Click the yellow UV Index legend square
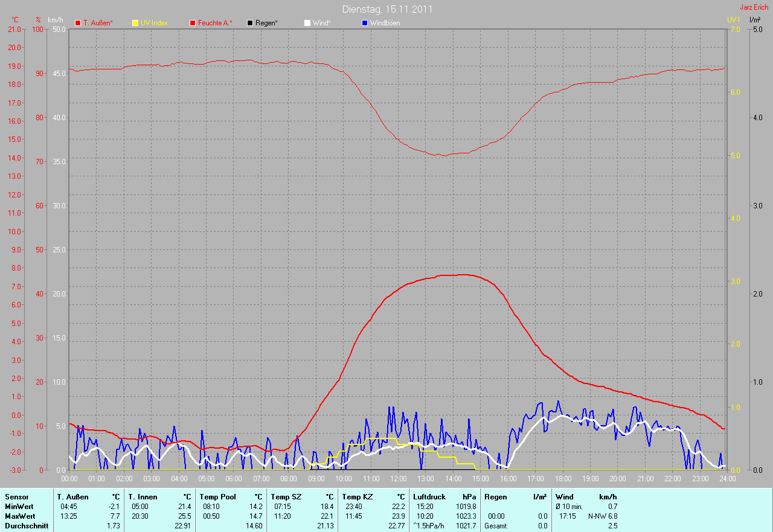The width and height of the screenshot is (773, 532). pos(135,23)
